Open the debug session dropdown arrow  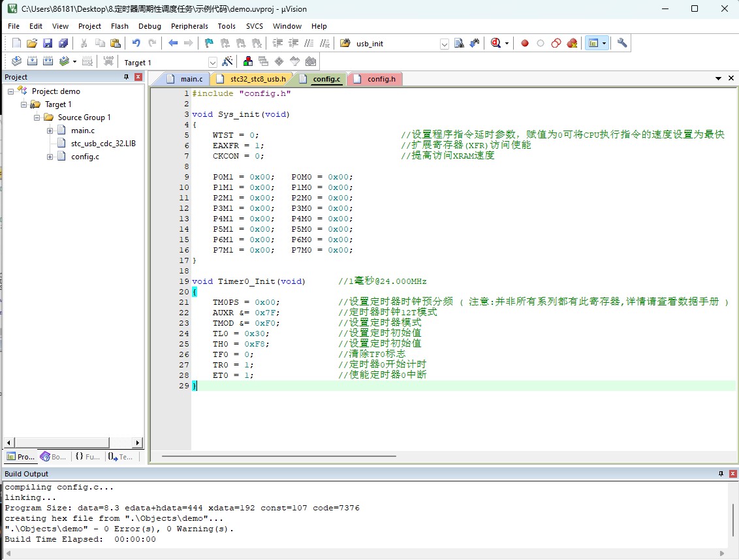(507, 43)
